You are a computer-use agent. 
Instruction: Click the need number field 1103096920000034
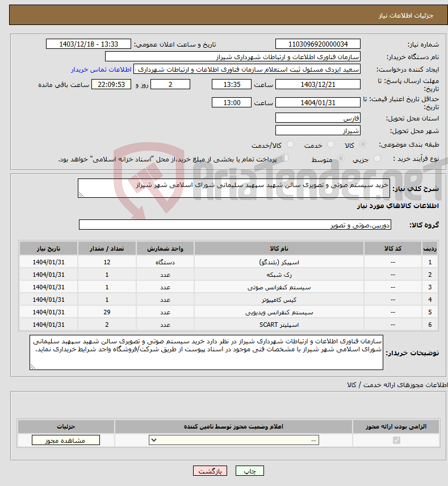318,44
